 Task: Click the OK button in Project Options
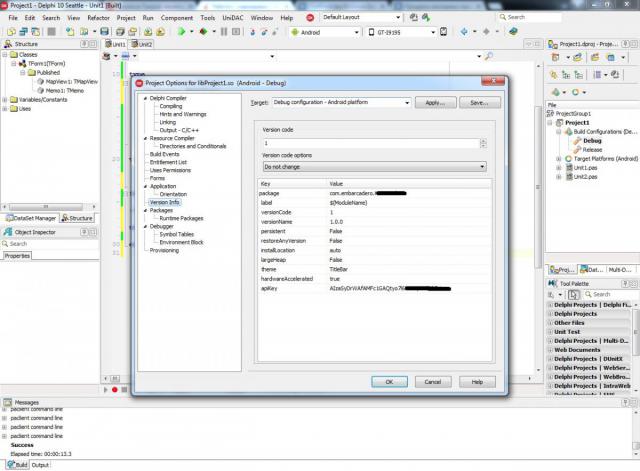389,382
